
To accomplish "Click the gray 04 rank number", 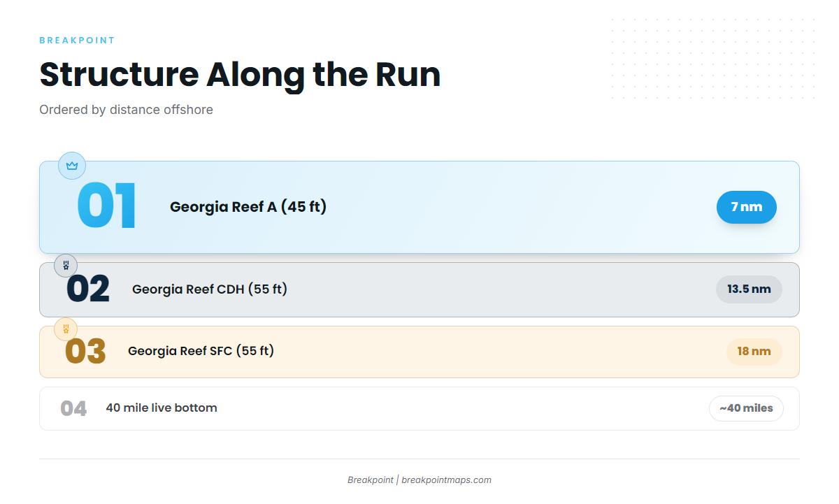I will click(73, 408).
